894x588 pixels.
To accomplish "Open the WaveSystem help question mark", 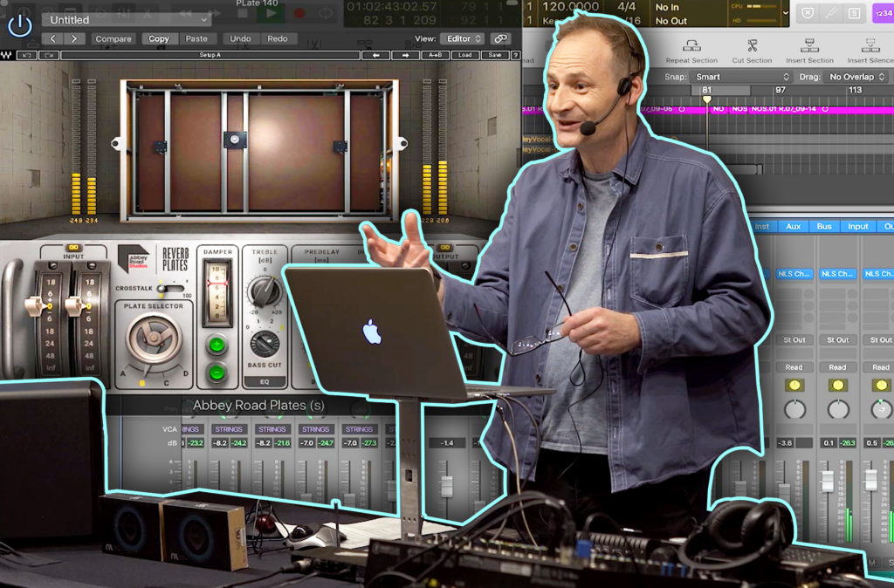I will pos(515,55).
